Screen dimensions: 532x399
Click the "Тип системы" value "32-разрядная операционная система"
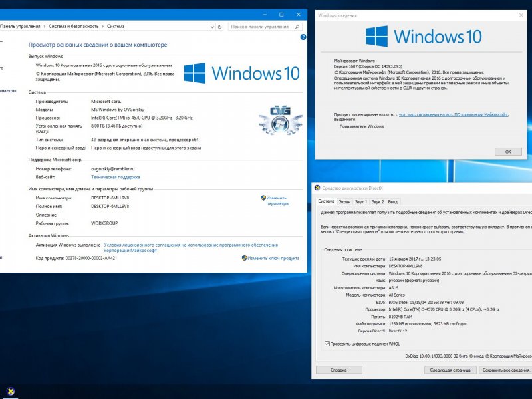tap(145, 140)
